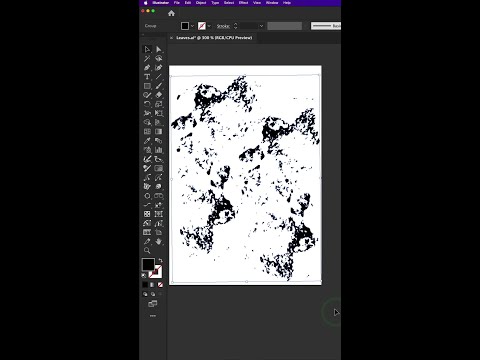Select the Paintbrush tool
The height and width of the screenshot is (360, 480).
click(x=159, y=86)
